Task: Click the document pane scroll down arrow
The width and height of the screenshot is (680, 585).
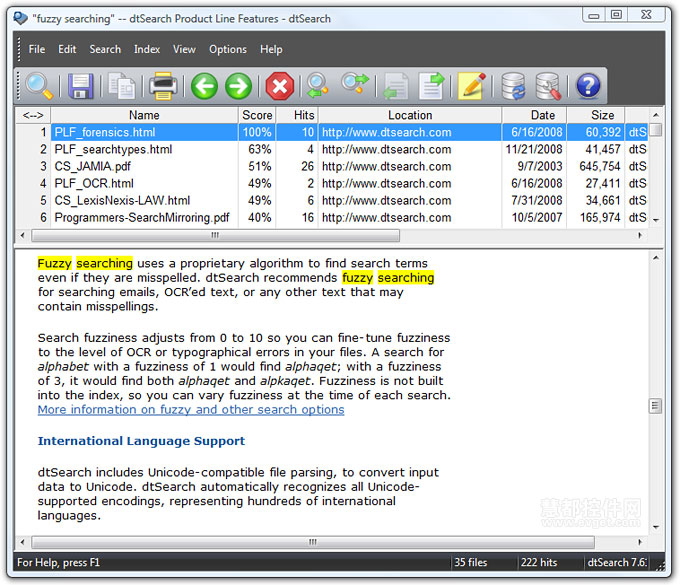Action: pyautogui.click(x=656, y=527)
